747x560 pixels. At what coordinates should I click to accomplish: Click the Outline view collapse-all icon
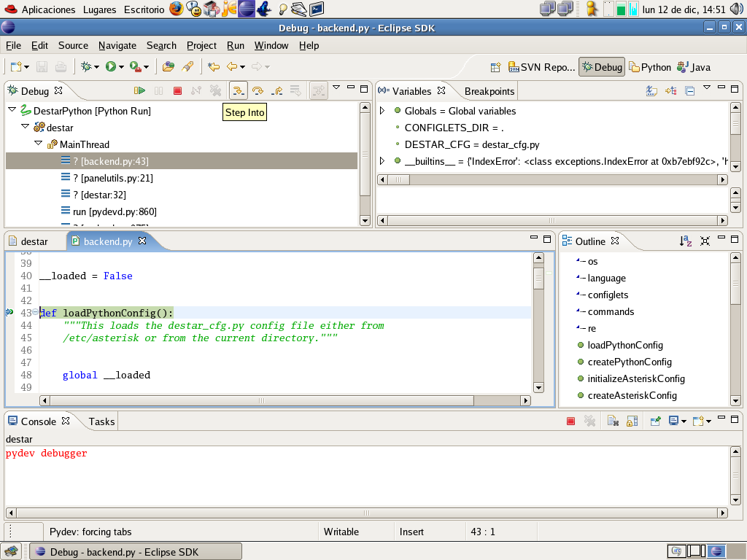pos(705,241)
